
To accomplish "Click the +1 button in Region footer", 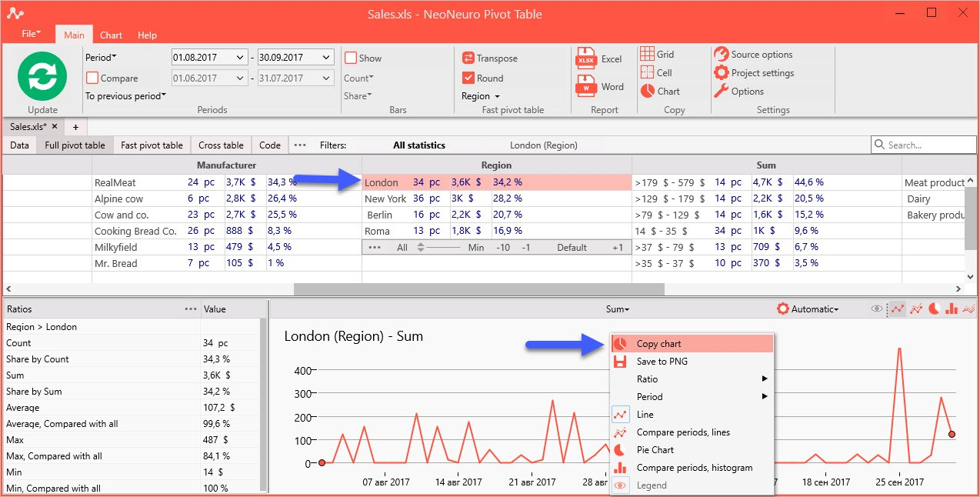I will tap(618, 247).
